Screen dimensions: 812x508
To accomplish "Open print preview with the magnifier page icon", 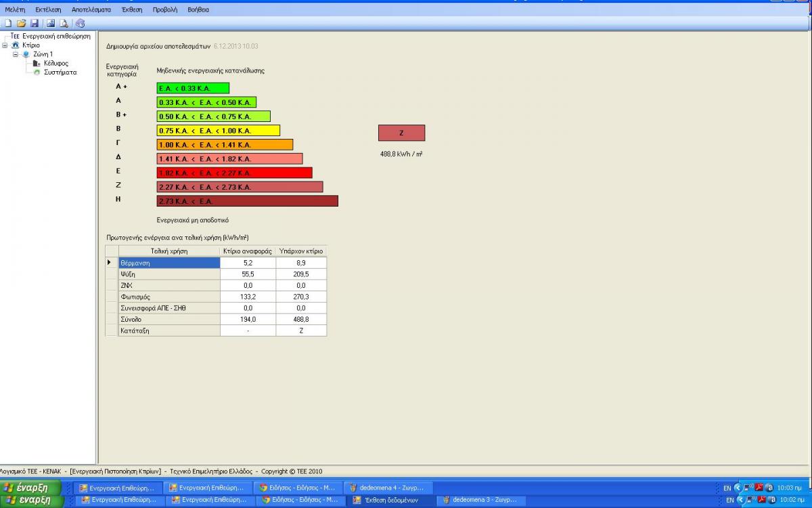I will coord(64,23).
